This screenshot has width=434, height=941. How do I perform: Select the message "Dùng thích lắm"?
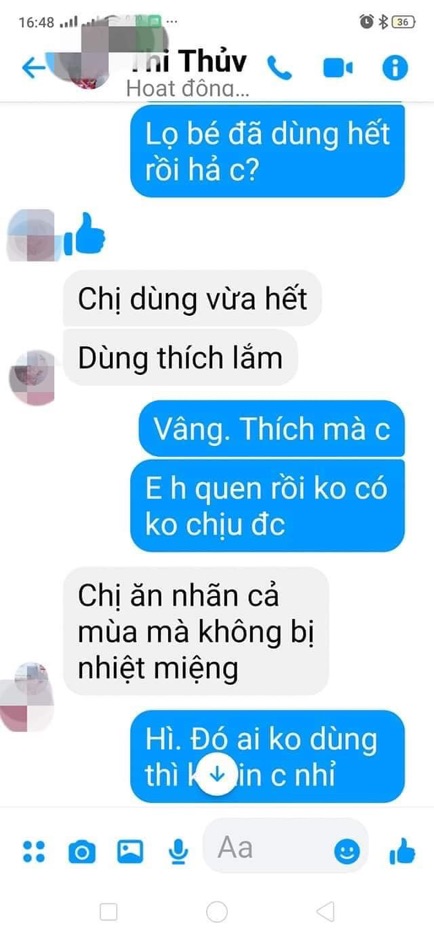[180, 358]
